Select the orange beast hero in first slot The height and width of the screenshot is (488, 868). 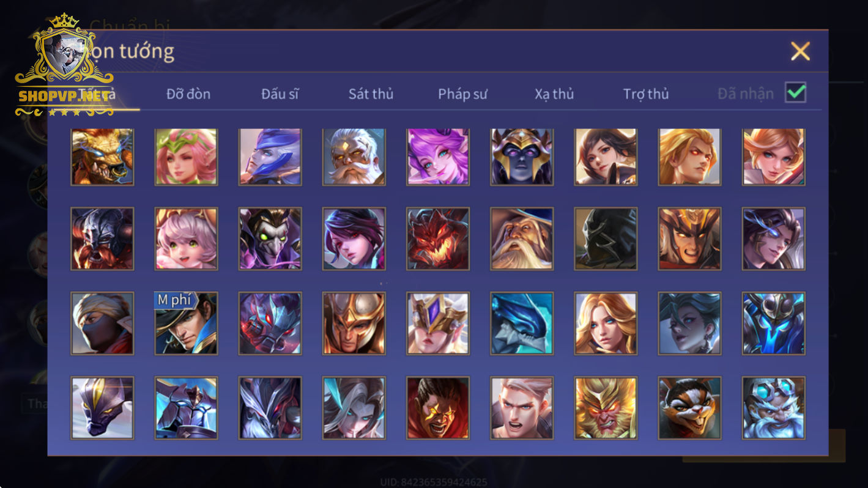102,157
